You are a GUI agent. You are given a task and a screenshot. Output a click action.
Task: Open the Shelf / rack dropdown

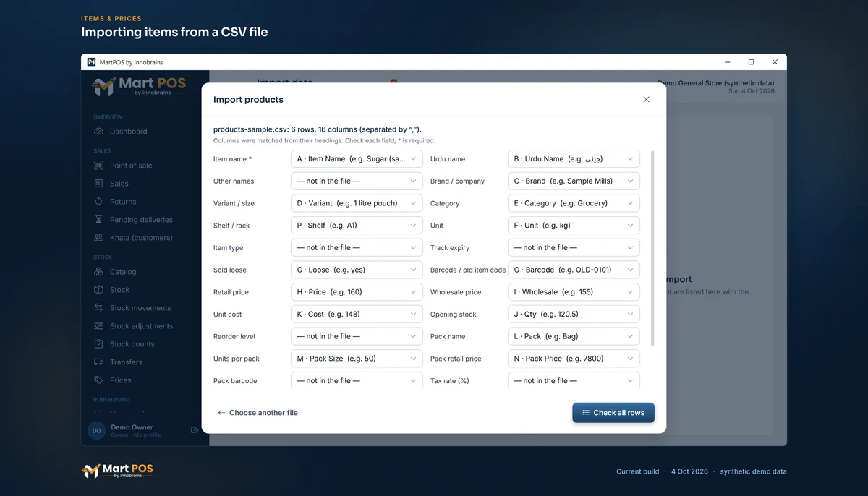(357, 226)
